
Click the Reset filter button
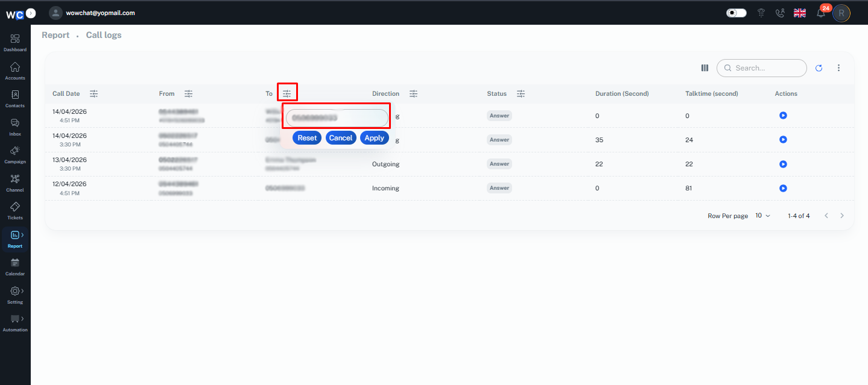[x=307, y=138]
